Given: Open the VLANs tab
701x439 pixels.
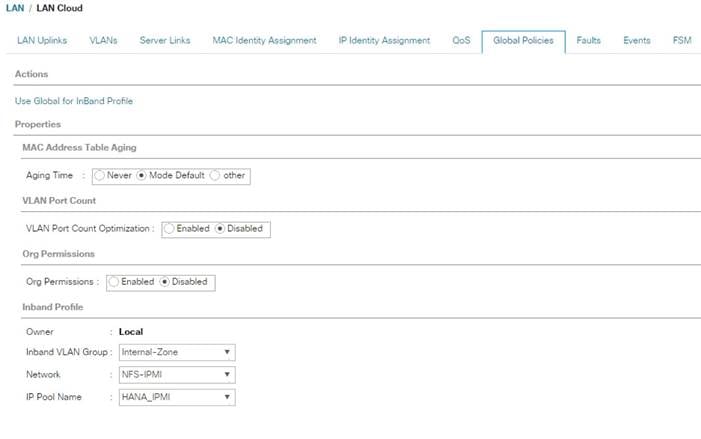Looking at the screenshot, I should click(103, 40).
